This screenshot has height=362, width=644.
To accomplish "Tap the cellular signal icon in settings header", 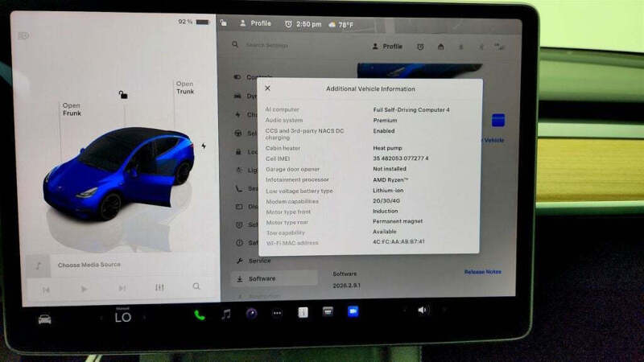I will (x=500, y=47).
